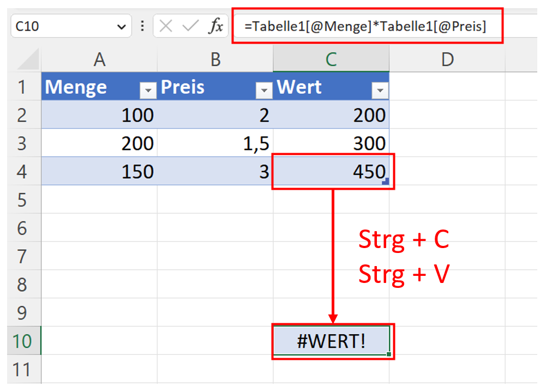Click cell C10 showing #WERT! error
This screenshot has height=392, width=546.
332,341
